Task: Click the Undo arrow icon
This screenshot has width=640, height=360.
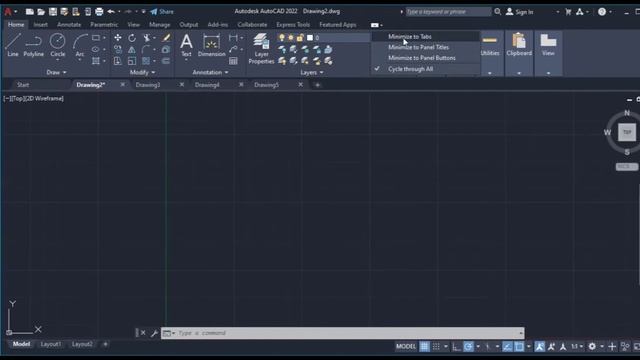Action: click(x=111, y=11)
